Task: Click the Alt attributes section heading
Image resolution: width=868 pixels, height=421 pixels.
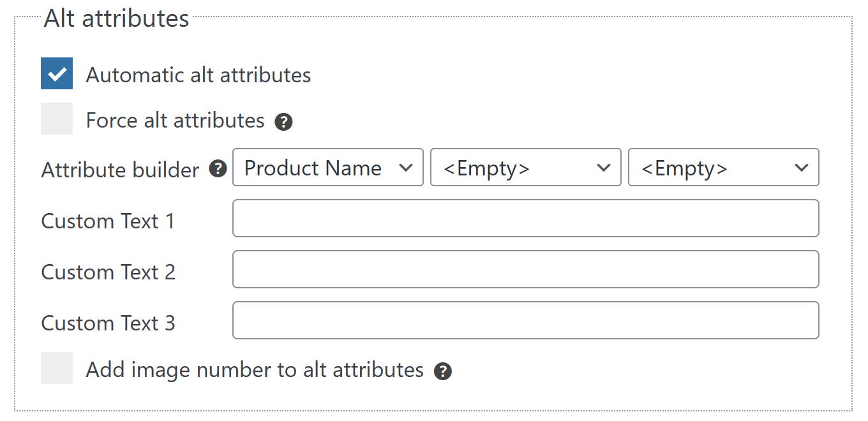Action: point(117,18)
